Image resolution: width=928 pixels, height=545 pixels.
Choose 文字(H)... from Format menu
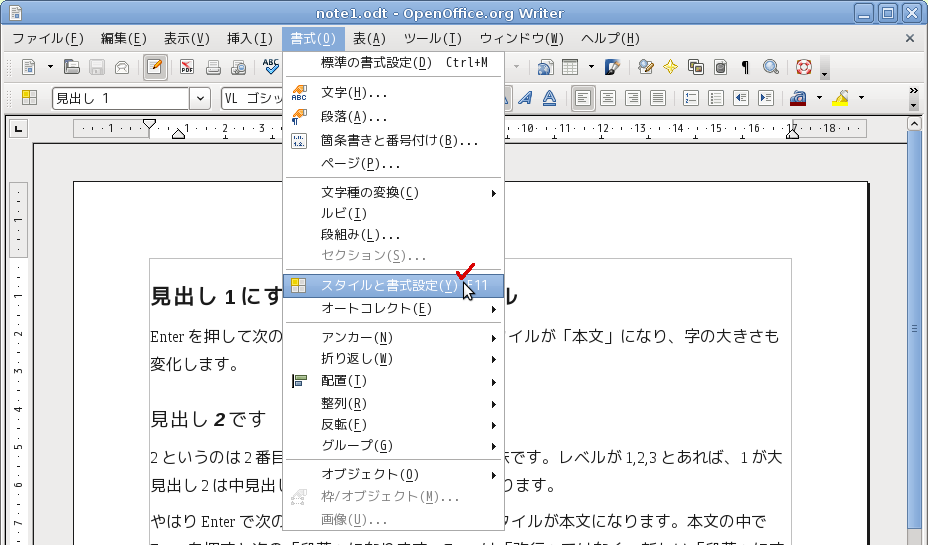pyautogui.click(x=394, y=93)
